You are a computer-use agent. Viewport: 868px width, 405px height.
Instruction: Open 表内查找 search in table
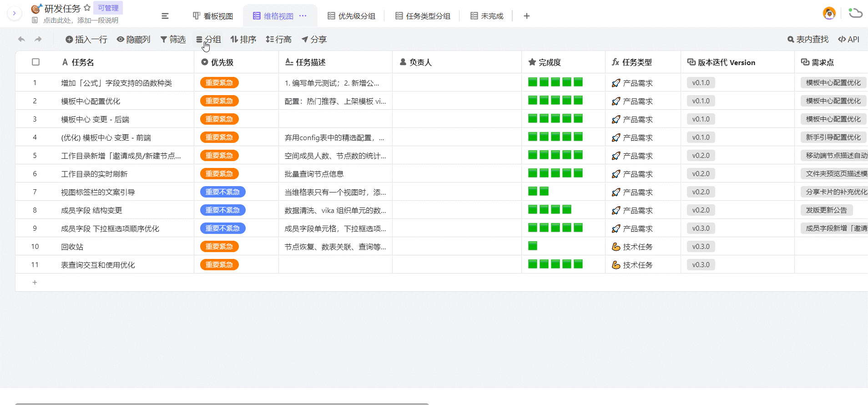click(x=808, y=40)
